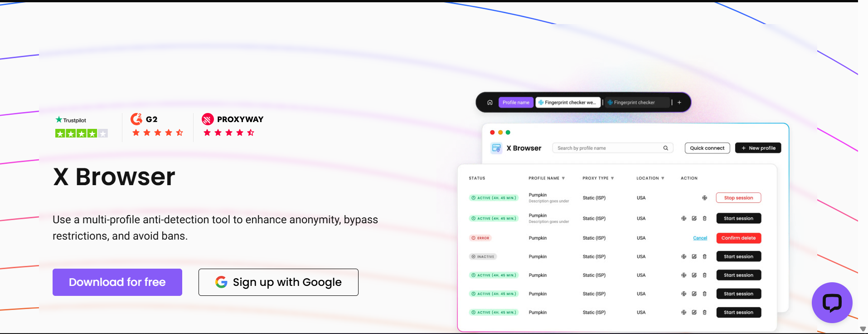The height and width of the screenshot is (334, 868).
Task: Expand the Location column sort dropdown
Action: click(663, 178)
